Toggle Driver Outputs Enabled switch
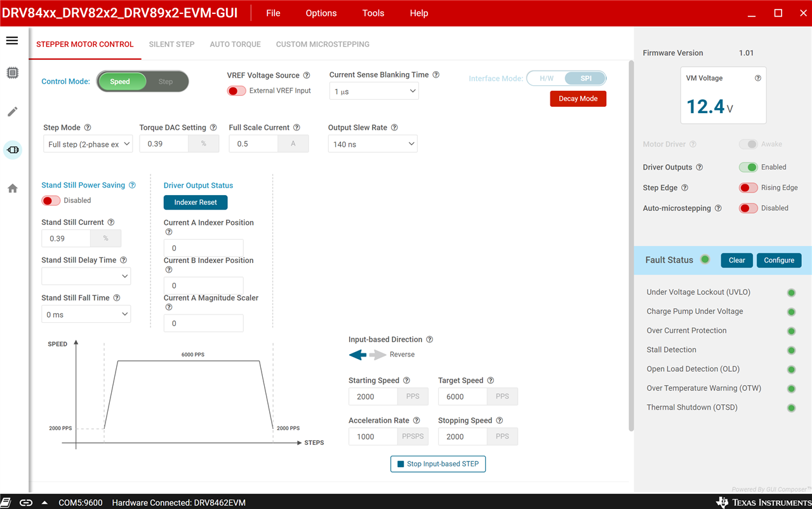 point(748,168)
